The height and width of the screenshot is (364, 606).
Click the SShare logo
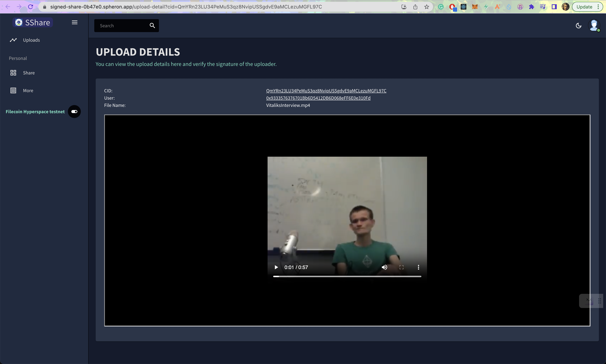click(33, 22)
